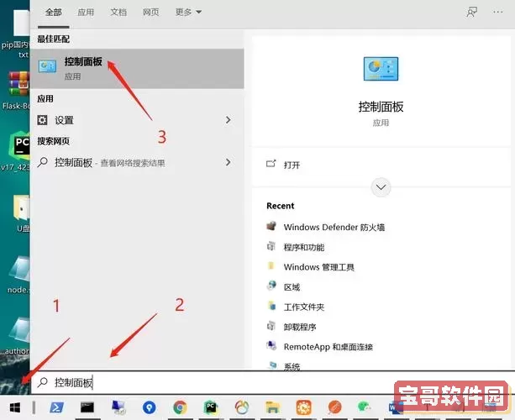The width and height of the screenshot is (515, 420).
Task: Expand the 控制面板 web search arrow
Action: 229,163
